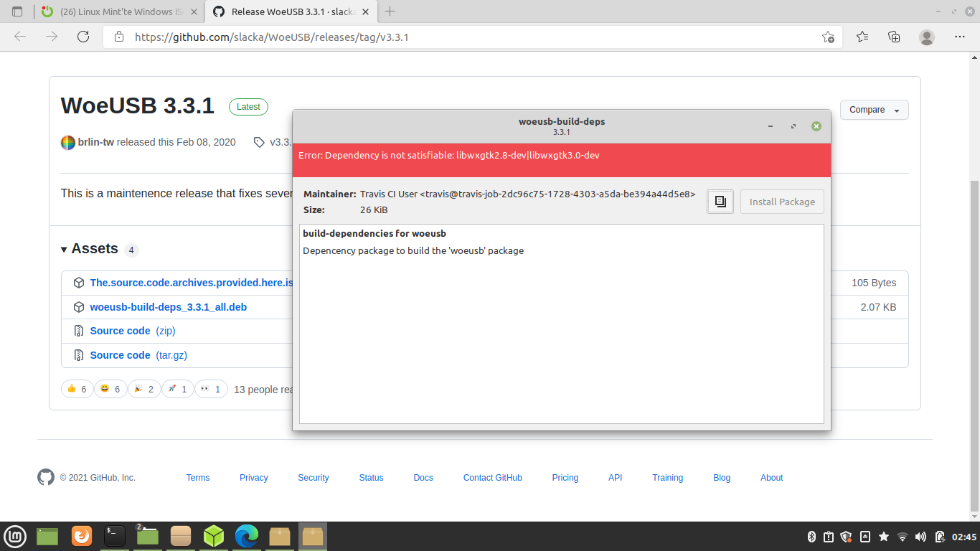Open the Pricing footer link

pos(565,478)
